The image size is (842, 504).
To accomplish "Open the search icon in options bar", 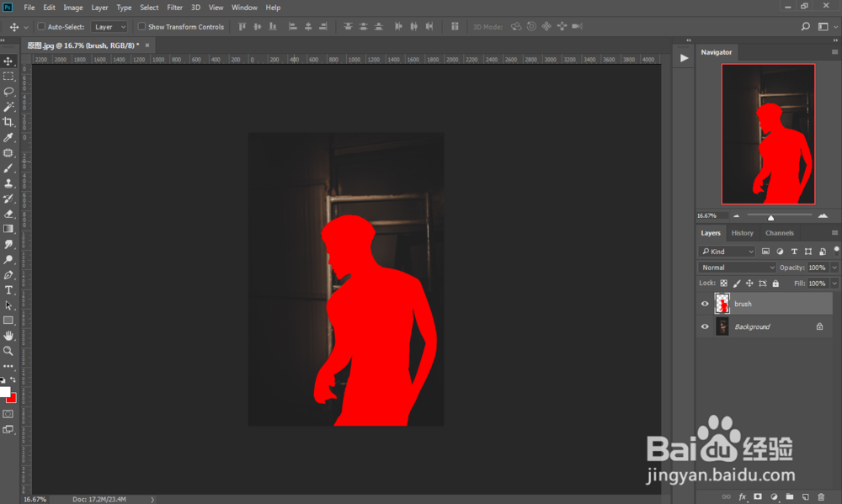I will [806, 26].
